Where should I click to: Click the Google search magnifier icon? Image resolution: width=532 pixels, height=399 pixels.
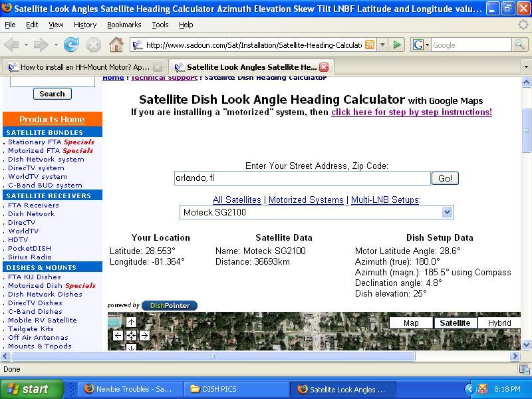click(x=519, y=45)
